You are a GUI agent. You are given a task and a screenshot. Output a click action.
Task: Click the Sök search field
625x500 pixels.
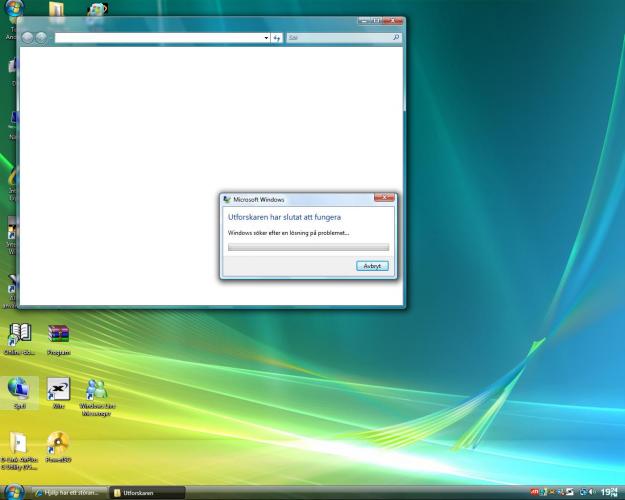click(x=337, y=38)
